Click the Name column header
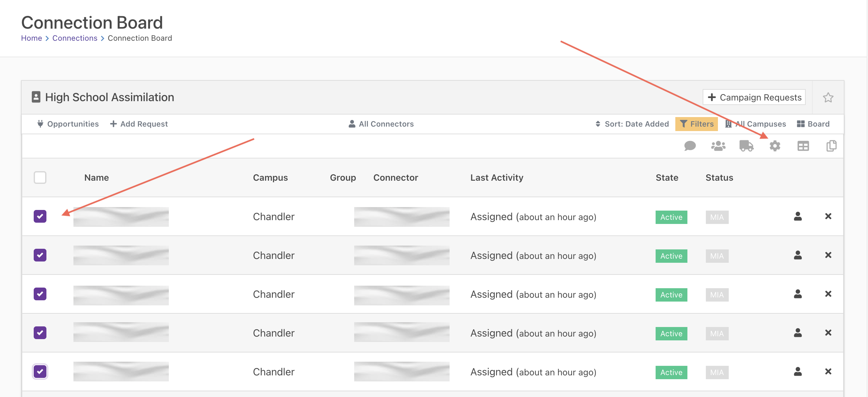Screen dimensions: 868x397 [96, 178]
